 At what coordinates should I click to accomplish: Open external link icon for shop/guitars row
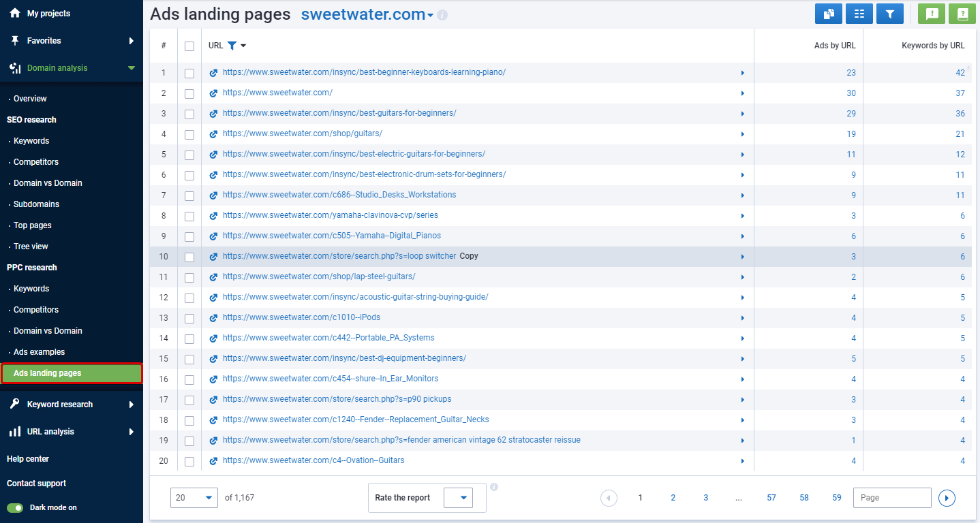coord(213,134)
